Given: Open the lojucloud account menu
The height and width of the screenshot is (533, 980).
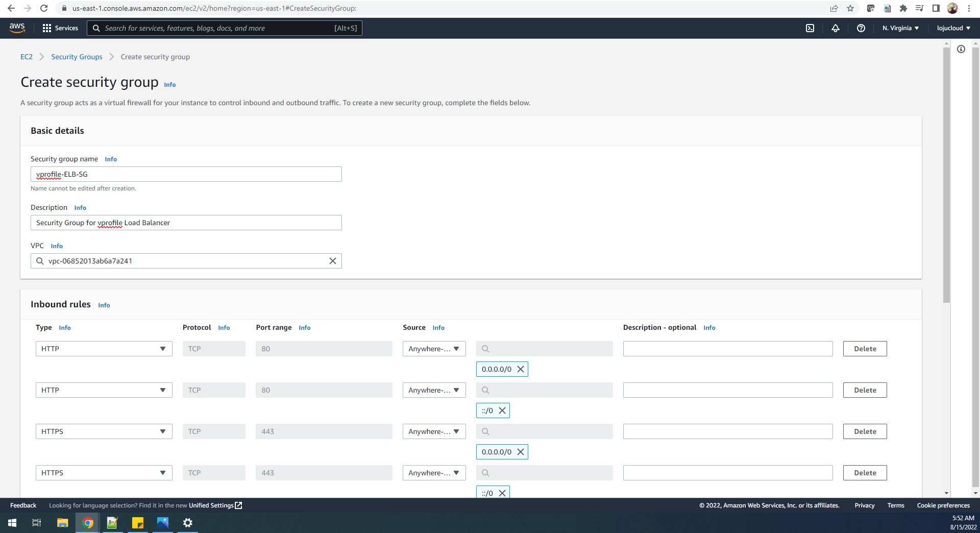Looking at the screenshot, I should pos(952,28).
